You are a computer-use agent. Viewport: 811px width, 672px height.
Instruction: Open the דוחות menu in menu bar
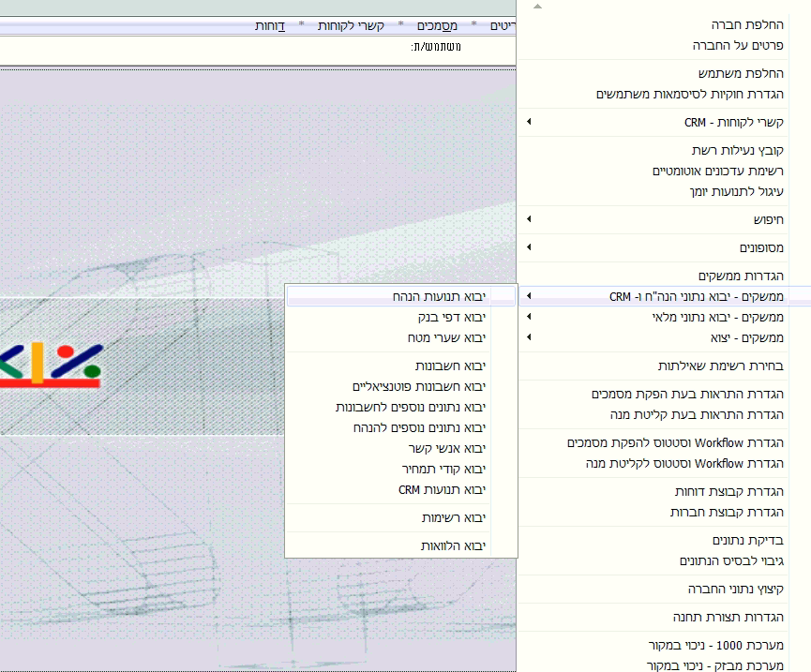[270, 26]
